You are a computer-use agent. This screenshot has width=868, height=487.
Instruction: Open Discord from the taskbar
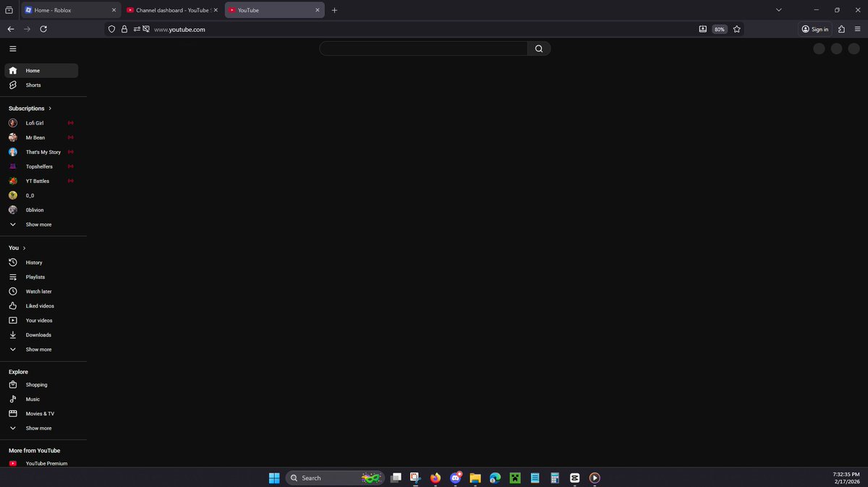coord(456,478)
